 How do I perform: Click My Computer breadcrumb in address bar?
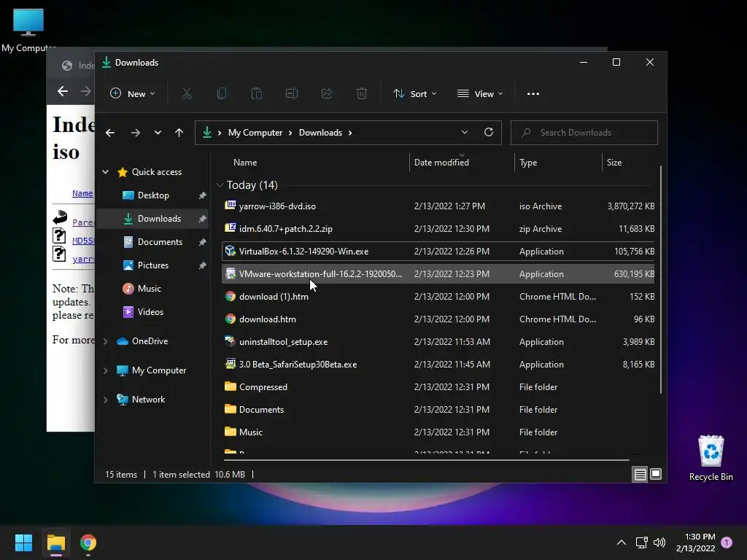(255, 133)
